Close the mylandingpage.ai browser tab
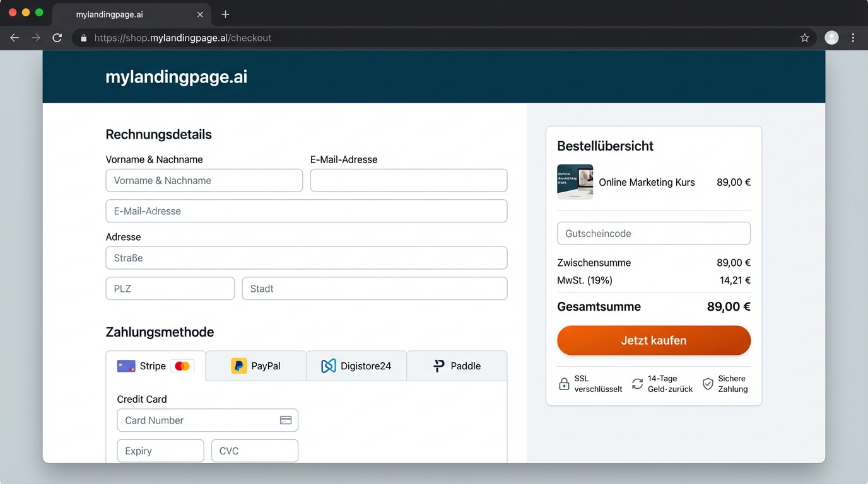 pyautogui.click(x=200, y=14)
